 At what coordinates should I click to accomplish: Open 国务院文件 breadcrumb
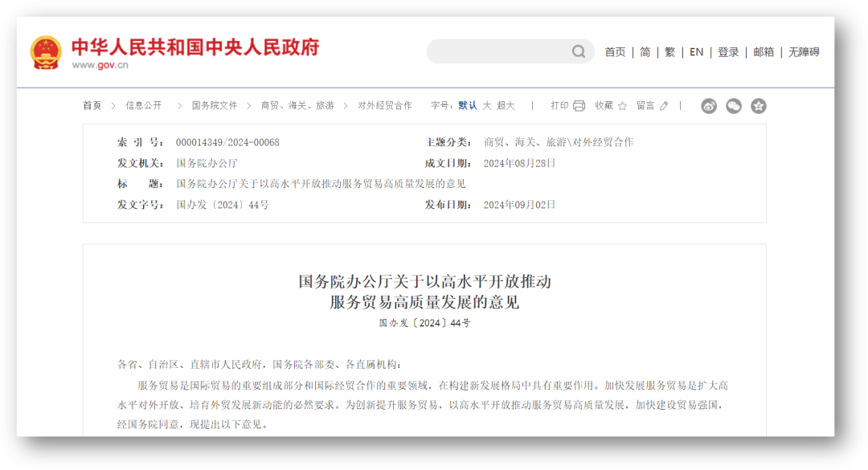pyautogui.click(x=215, y=105)
